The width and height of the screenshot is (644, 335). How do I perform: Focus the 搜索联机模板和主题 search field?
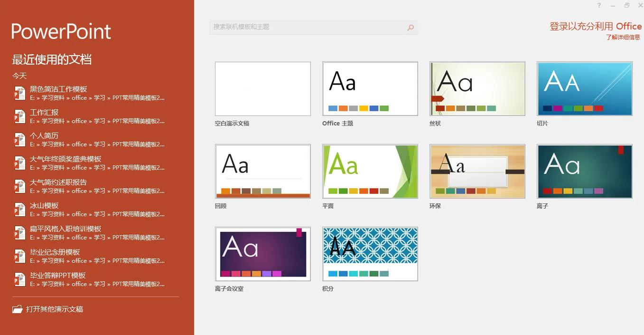pos(313,27)
